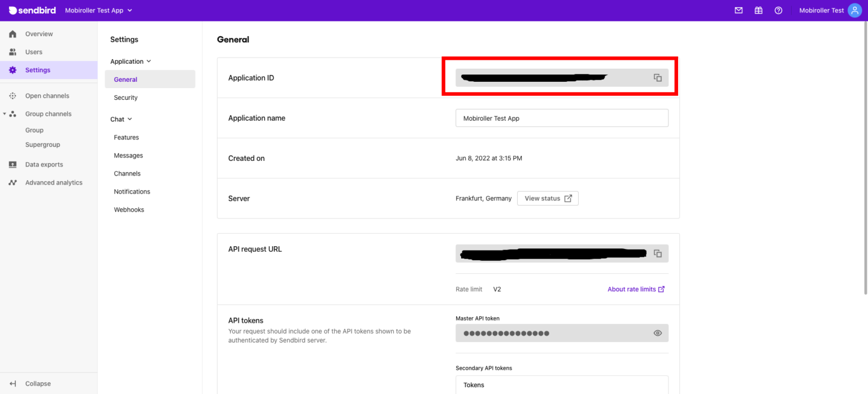
Task: Reveal the Master API token with eye icon
Action: pos(658,333)
